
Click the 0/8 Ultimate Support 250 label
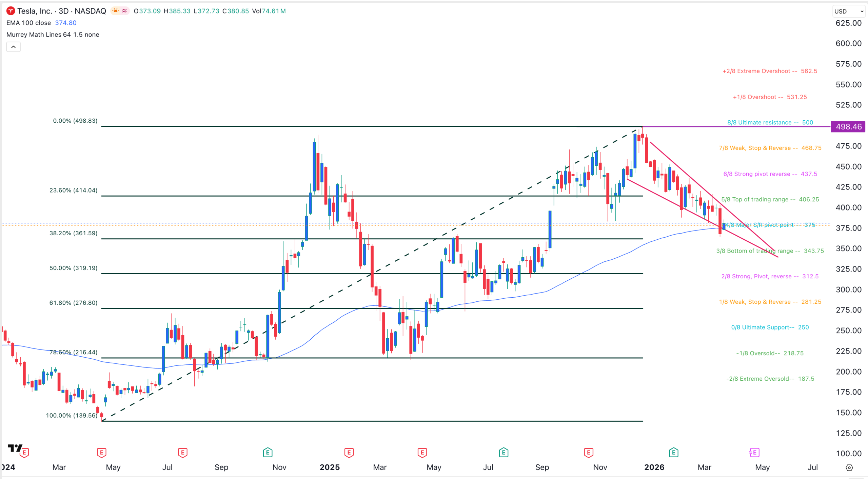click(770, 327)
